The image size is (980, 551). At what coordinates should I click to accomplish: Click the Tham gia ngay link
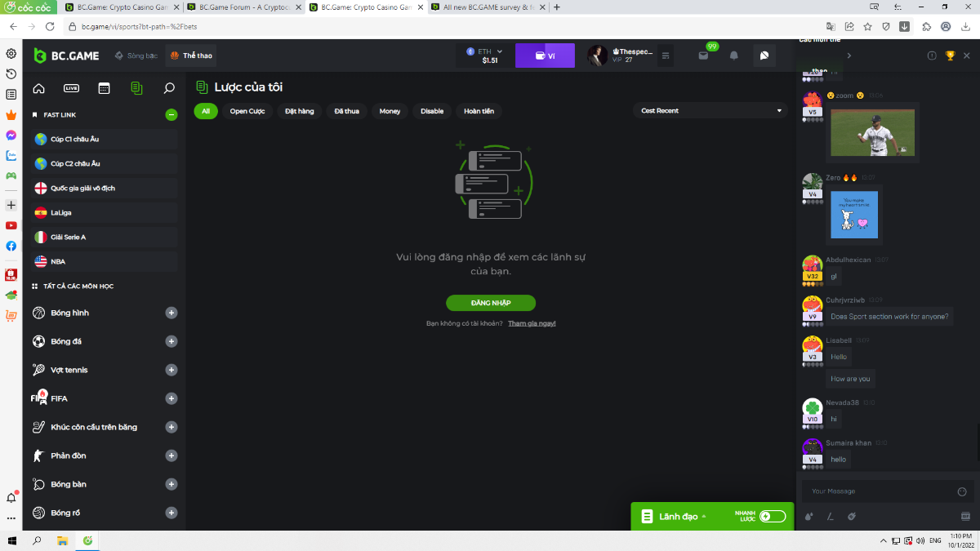[532, 323]
